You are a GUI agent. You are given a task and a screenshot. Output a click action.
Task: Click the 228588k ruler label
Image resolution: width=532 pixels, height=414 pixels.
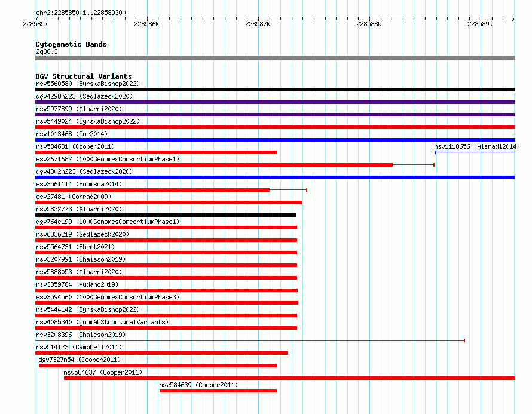coord(369,24)
